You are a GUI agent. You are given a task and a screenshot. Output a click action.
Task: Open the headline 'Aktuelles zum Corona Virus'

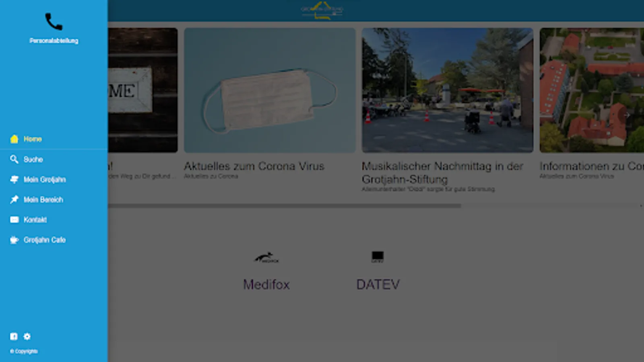(254, 166)
